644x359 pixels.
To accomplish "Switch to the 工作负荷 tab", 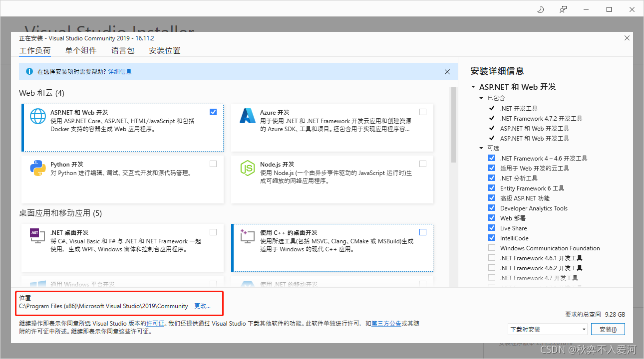I will pyautogui.click(x=35, y=50).
